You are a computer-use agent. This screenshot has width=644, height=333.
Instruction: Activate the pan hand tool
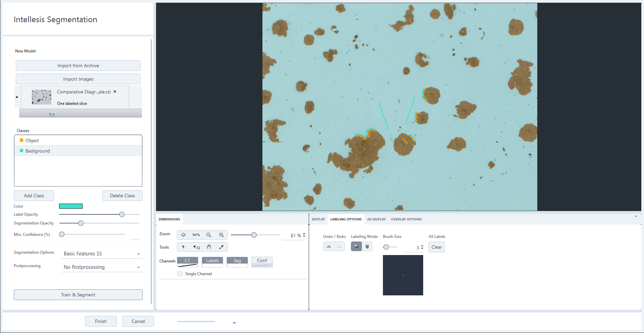(209, 247)
